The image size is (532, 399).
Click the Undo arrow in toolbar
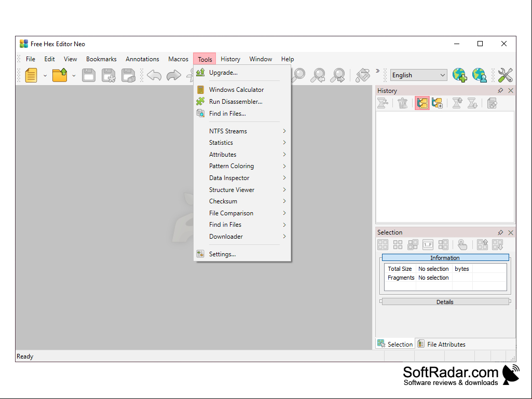click(154, 75)
